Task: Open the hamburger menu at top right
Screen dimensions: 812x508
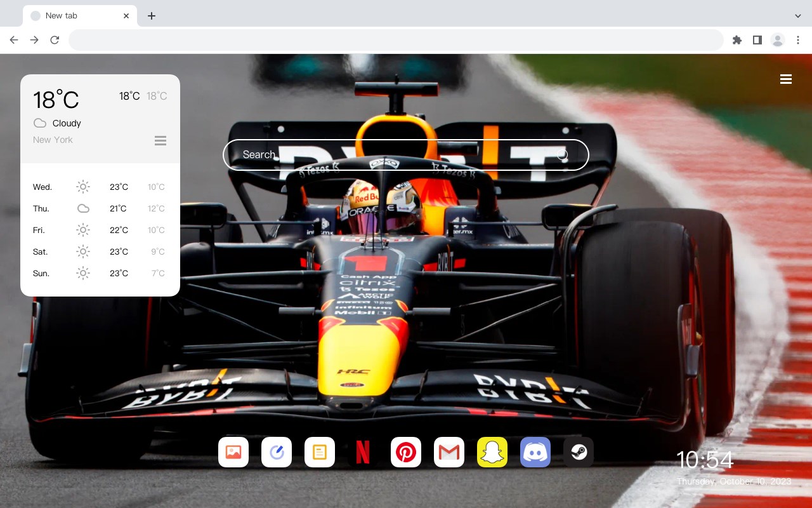Action: pyautogui.click(x=786, y=79)
